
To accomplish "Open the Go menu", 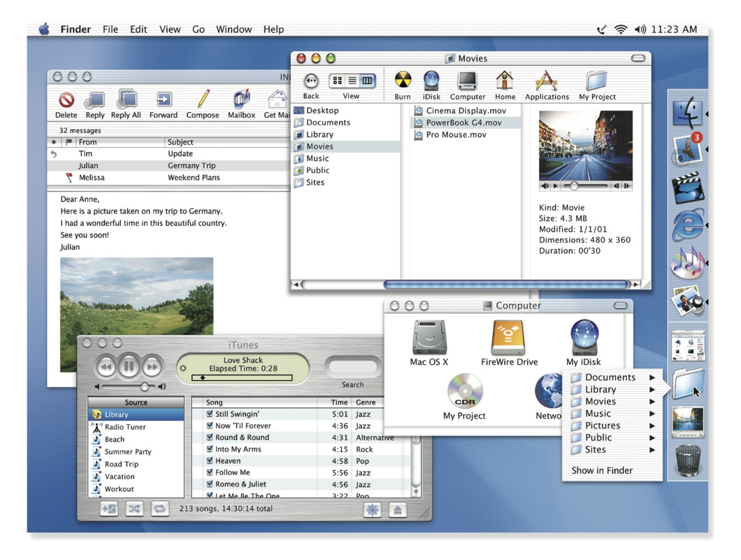I will [198, 30].
